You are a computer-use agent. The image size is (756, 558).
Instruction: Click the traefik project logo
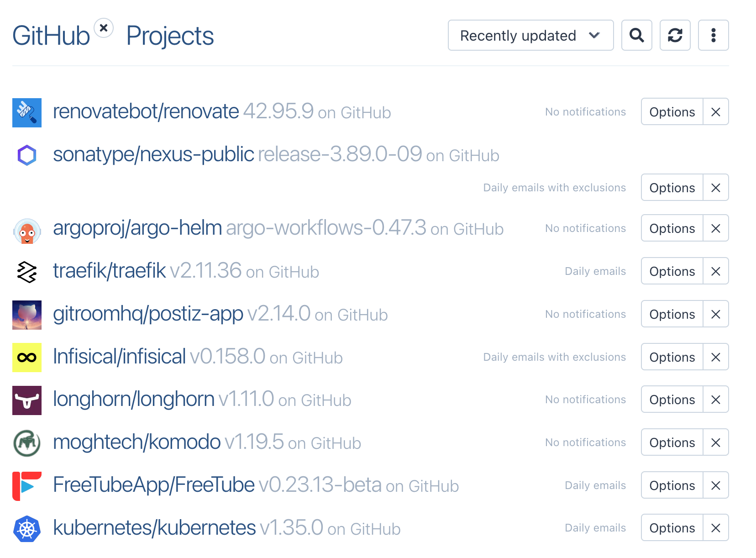click(27, 272)
